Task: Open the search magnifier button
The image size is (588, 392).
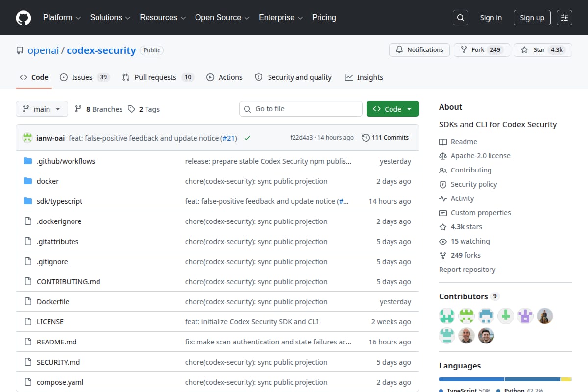Action: pos(460,18)
